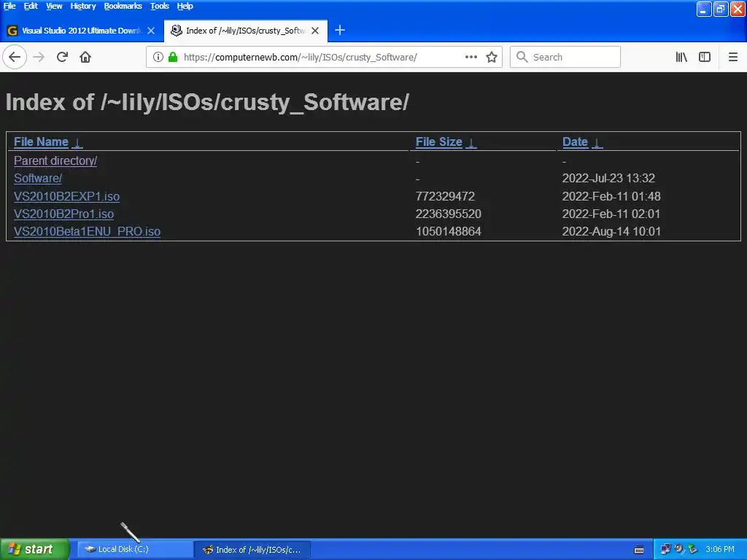Click the 3:06 PM clock

click(x=720, y=550)
